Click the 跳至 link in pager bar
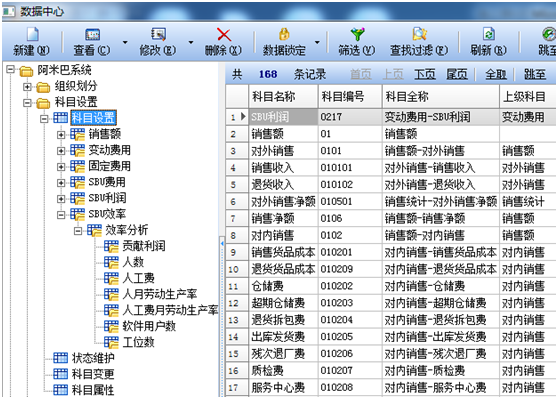 click(x=535, y=74)
